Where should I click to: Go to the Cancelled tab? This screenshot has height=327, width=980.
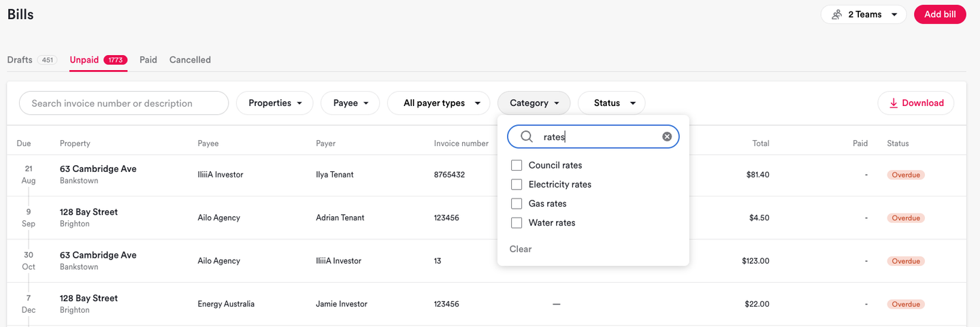190,60
